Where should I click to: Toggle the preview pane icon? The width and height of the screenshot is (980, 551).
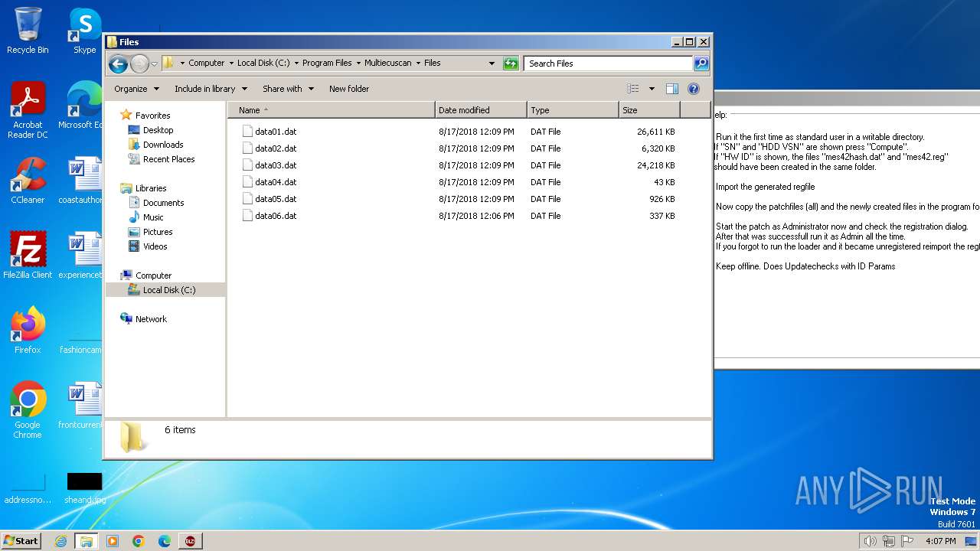[x=671, y=89]
